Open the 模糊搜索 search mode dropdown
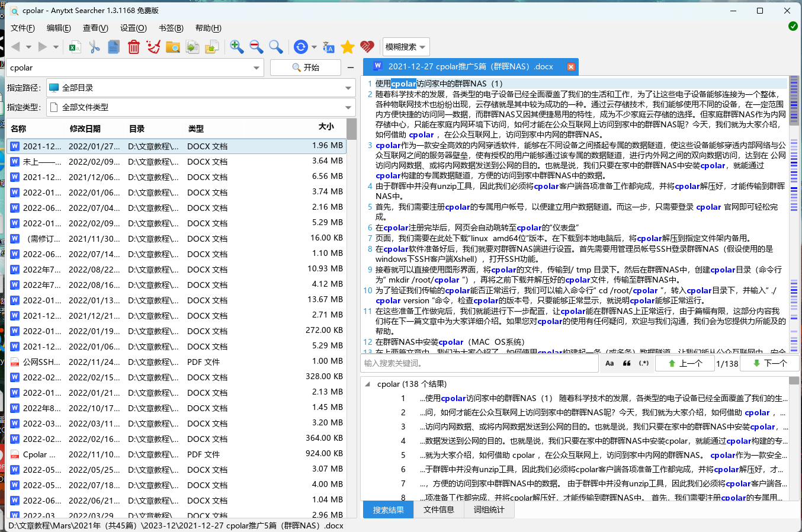 [x=406, y=47]
